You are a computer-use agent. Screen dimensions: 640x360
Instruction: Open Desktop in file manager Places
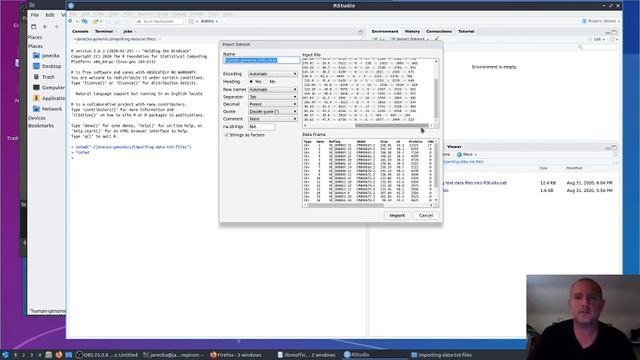(x=47, y=66)
